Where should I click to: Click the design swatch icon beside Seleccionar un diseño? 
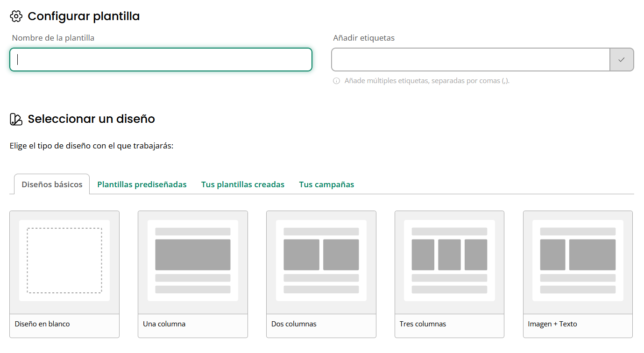pyautogui.click(x=16, y=119)
